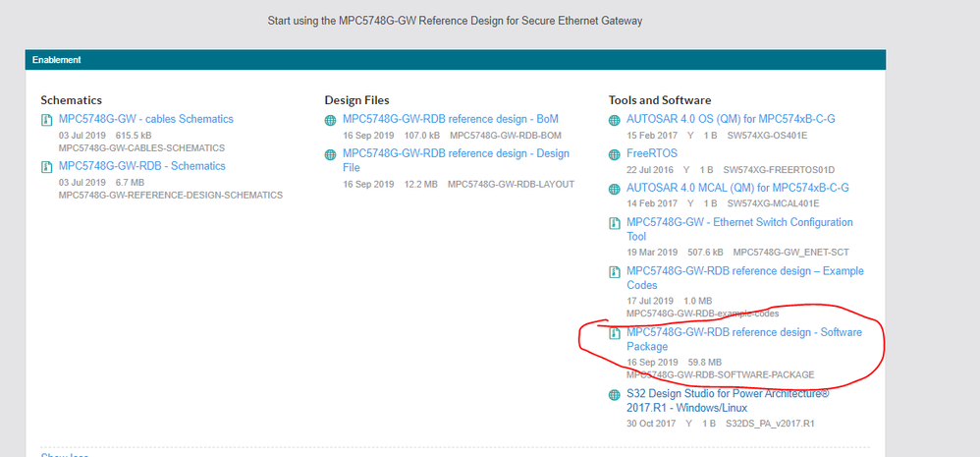Screen dimensions: 980x457
Task: Open MPC5748G-GW-RDB reference design Design File link
Action: [x=456, y=160]
